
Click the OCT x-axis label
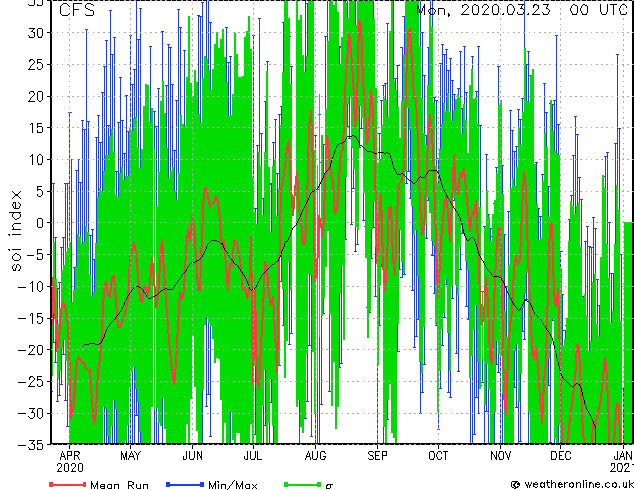438,456
